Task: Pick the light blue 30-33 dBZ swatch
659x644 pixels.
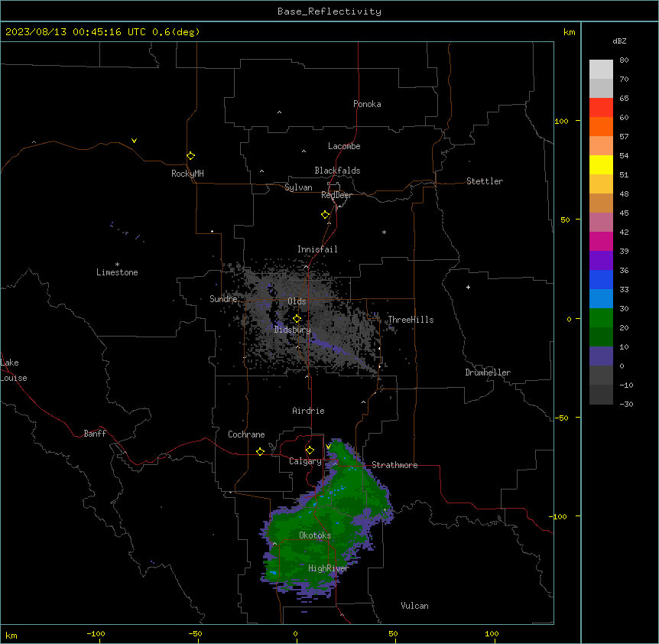Action: (x=601, y=299)
